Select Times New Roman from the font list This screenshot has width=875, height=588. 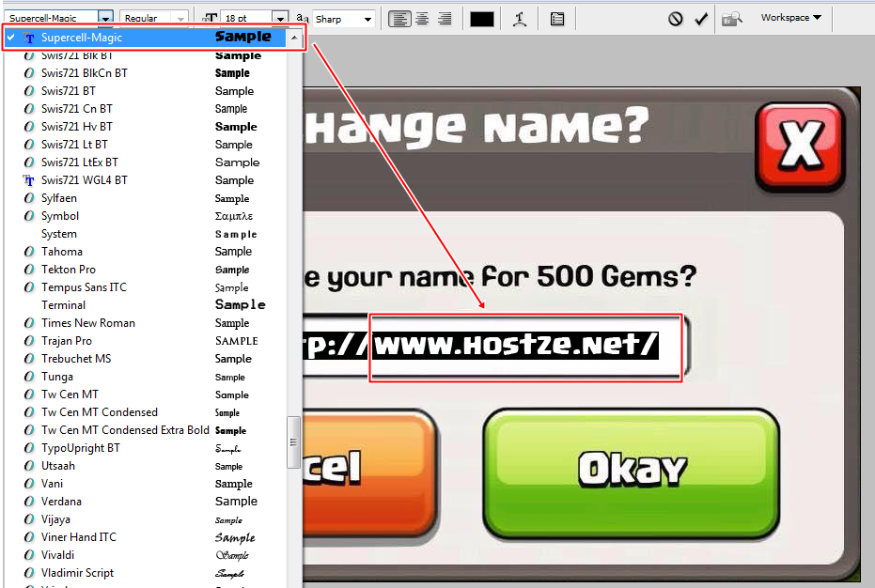coord(88,322)
